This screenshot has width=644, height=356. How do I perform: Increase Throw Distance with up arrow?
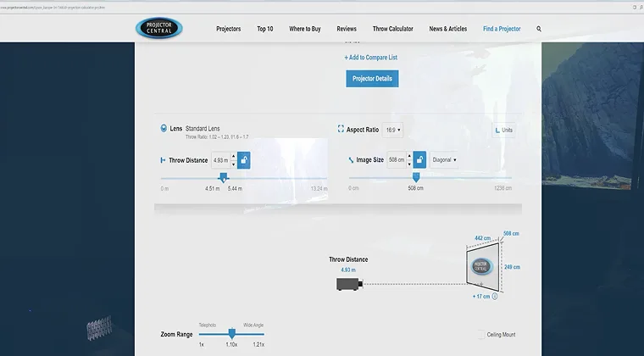(234, 157)
